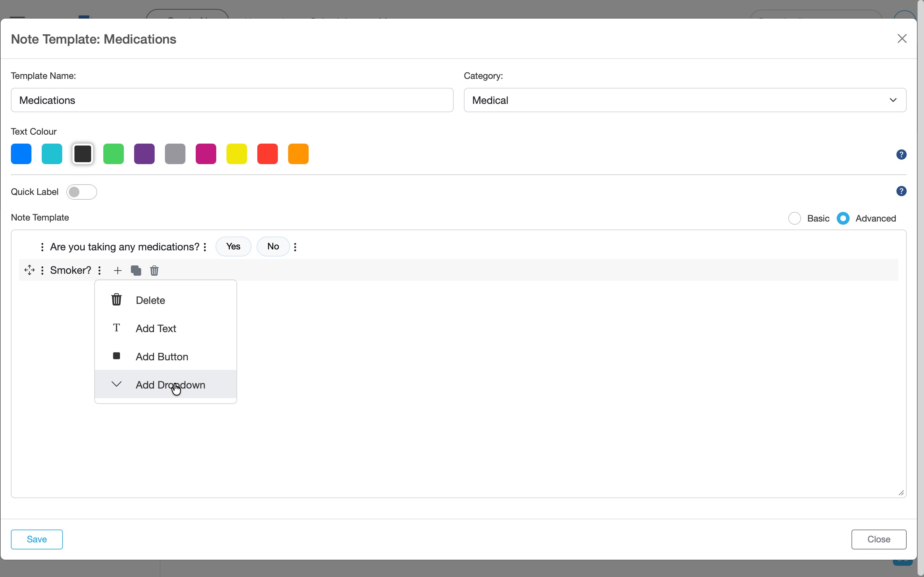Click the Yes answer button
924x577 pixels.
tap(233, 247)
